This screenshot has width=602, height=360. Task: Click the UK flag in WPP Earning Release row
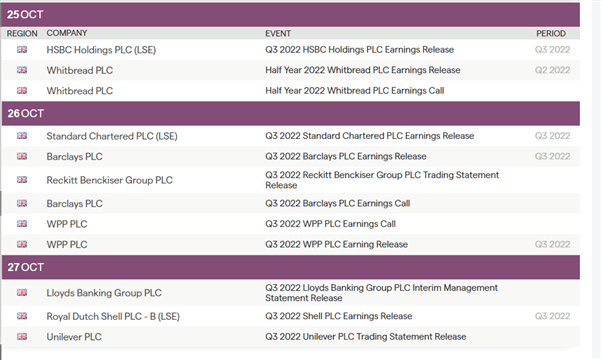[22, 244]
